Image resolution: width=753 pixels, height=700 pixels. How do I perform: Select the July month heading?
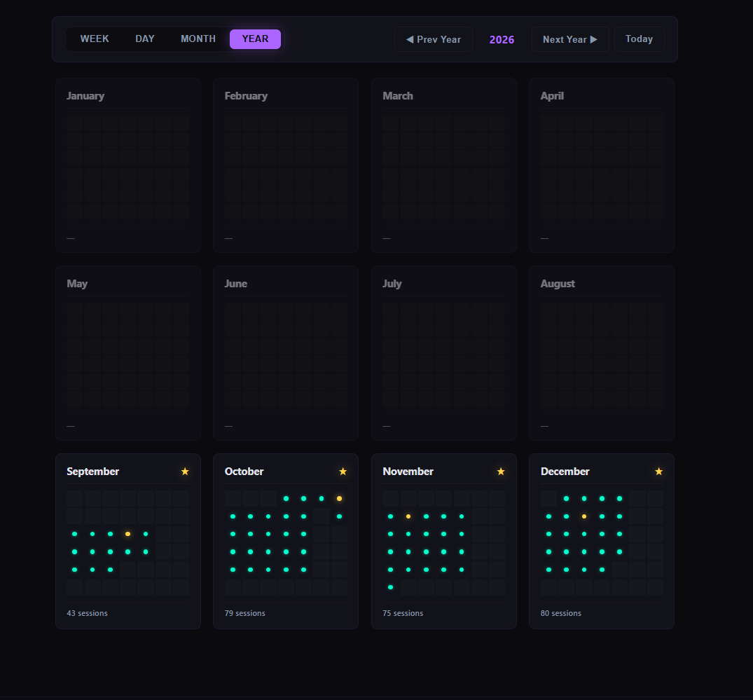pos(392,284)
